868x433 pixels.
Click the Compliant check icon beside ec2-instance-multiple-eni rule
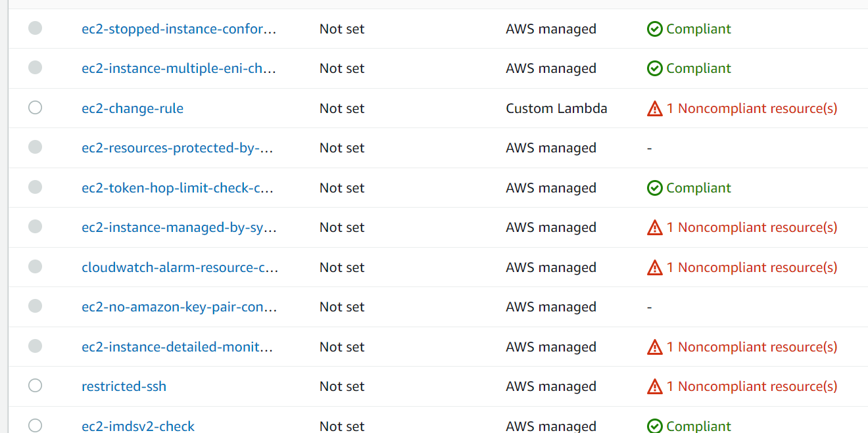tap(655, 68)
